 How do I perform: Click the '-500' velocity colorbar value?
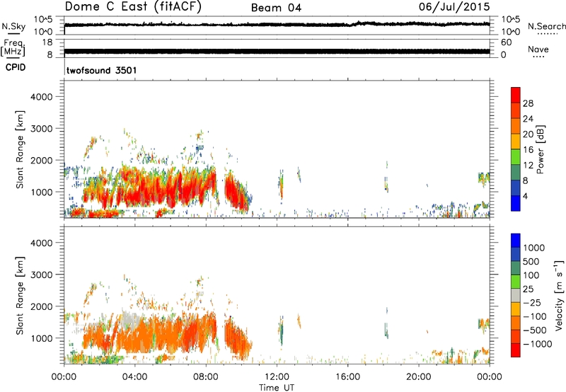point(535,330)
